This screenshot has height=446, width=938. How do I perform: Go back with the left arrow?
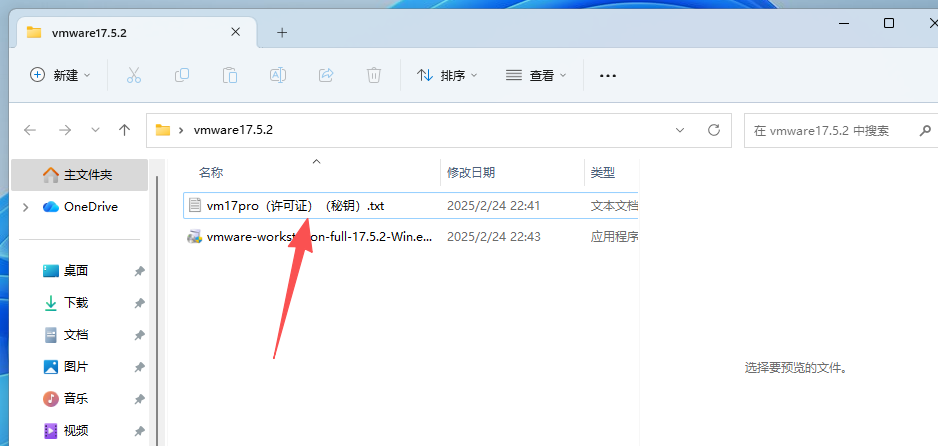[x=29, y=130]
